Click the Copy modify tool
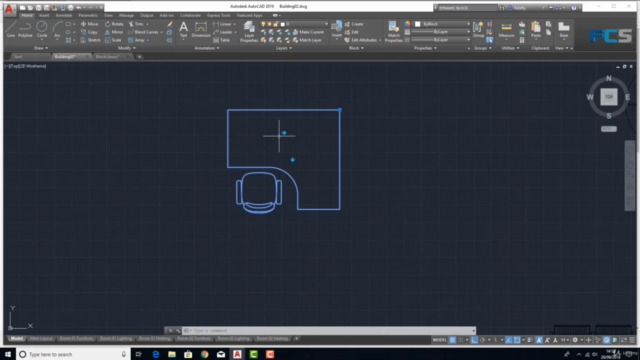The height and width of the screenshot is (360, 640). pos(89,32)
